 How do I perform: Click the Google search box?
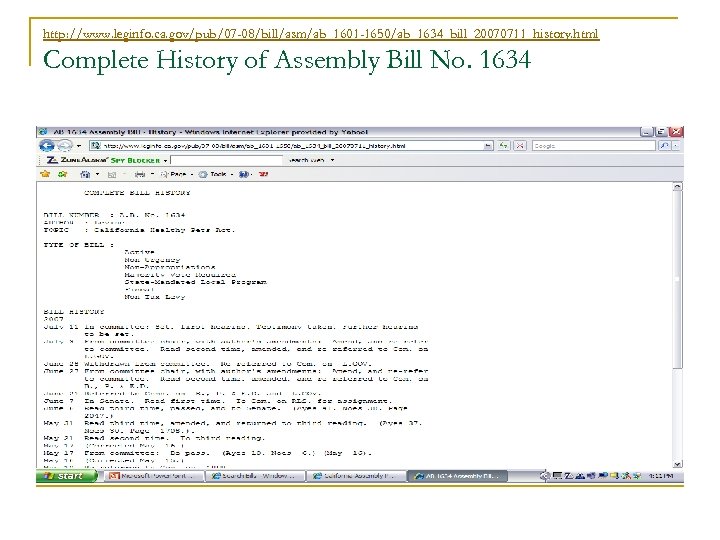pyautogui.click(x=593, y=146)
